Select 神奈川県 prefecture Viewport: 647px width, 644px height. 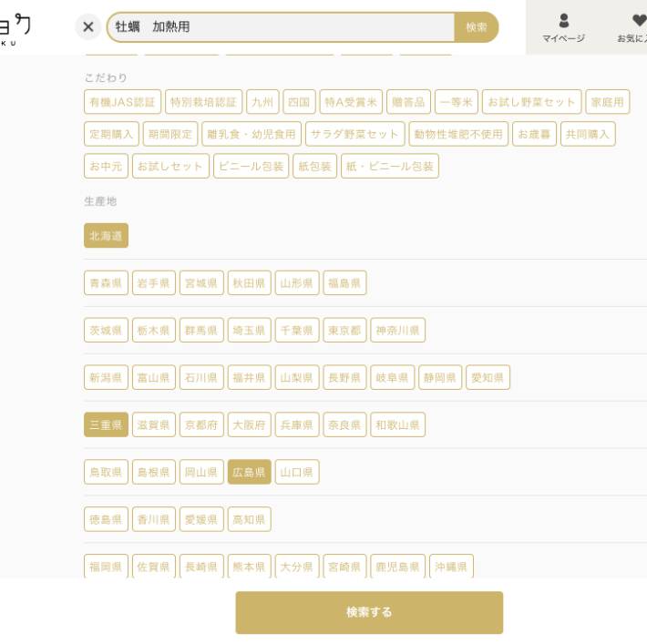[x=398, y=330]
